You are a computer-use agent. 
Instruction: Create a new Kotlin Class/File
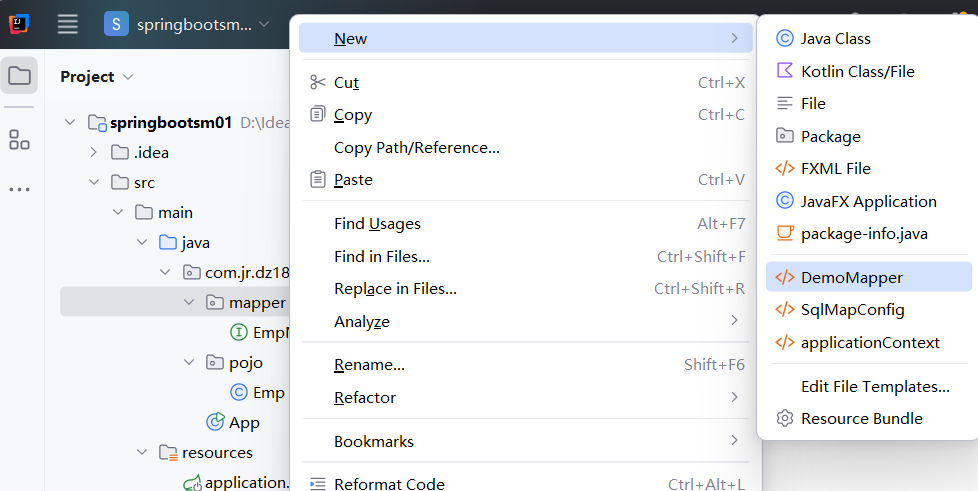click(x=869, y=71)
